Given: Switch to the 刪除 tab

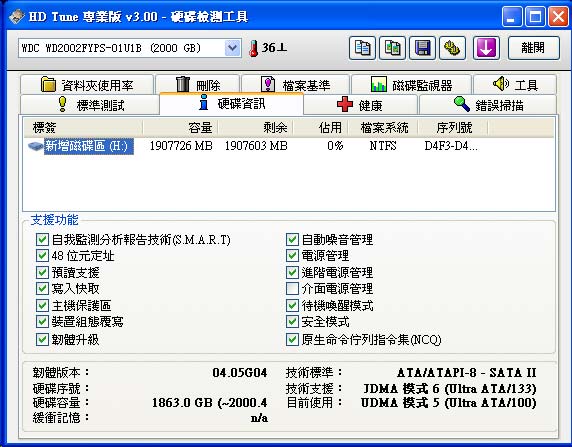Looking at the screenshot, I should click(x=197, y=85).
